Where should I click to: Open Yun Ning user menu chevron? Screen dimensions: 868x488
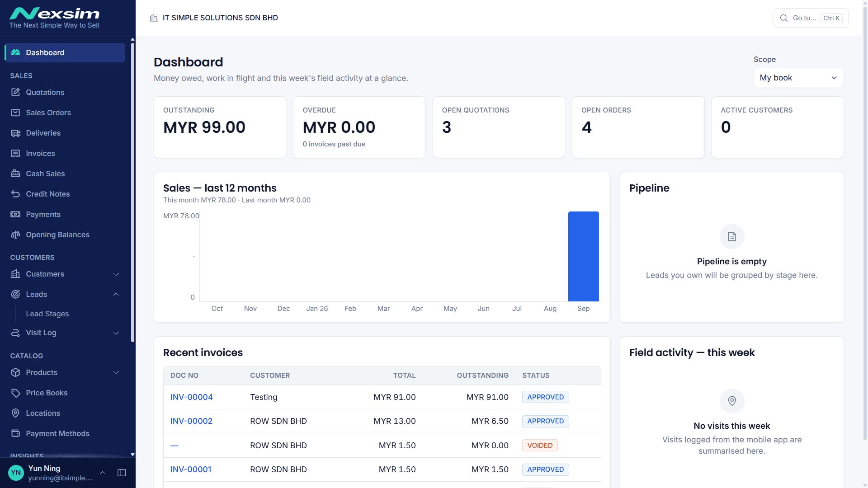point(103,473)
